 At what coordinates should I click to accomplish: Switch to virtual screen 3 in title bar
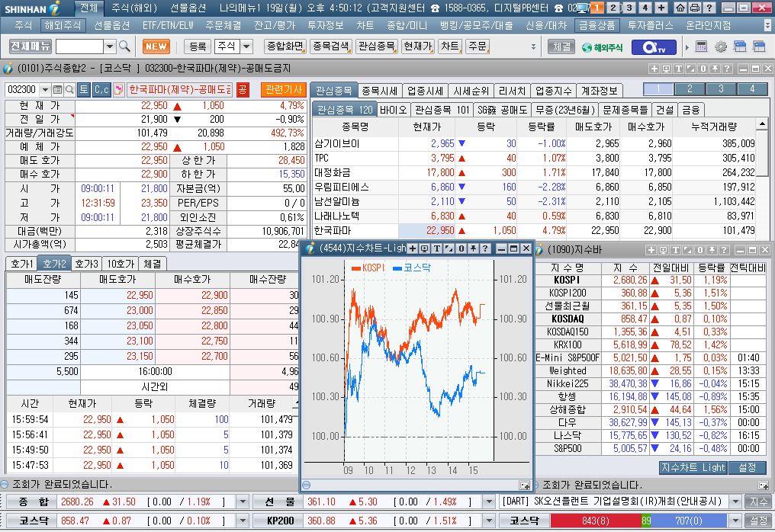coord(629,8)
